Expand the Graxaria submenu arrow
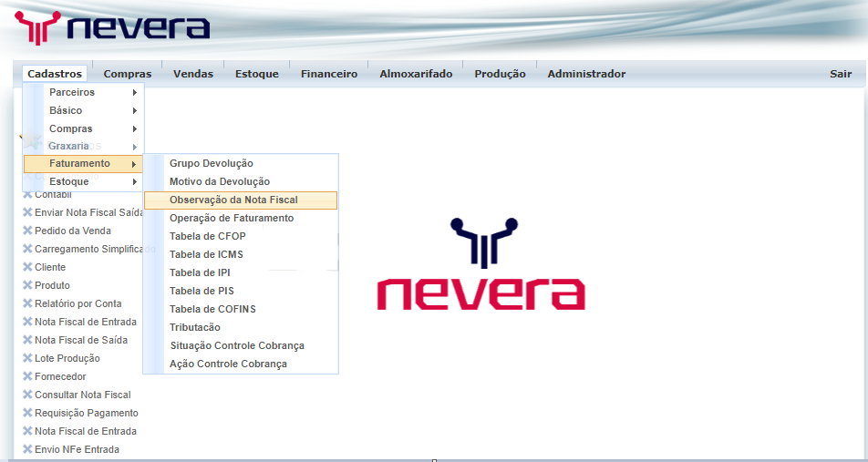Screen dimensions: 868x462 click(x=135, y=147)
